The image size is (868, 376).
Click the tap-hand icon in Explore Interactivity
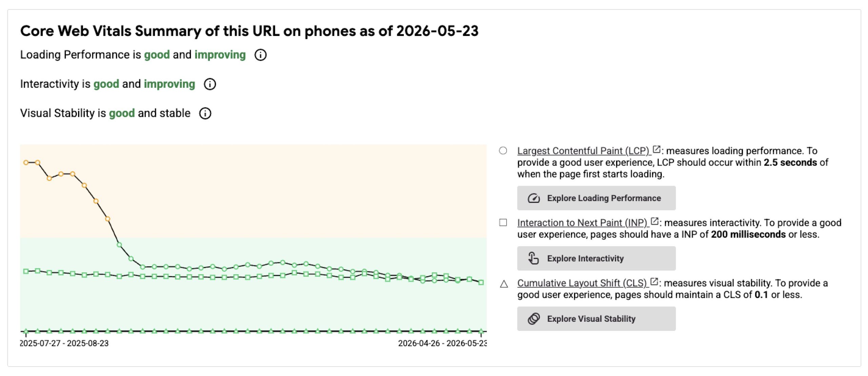coord(534,258)
